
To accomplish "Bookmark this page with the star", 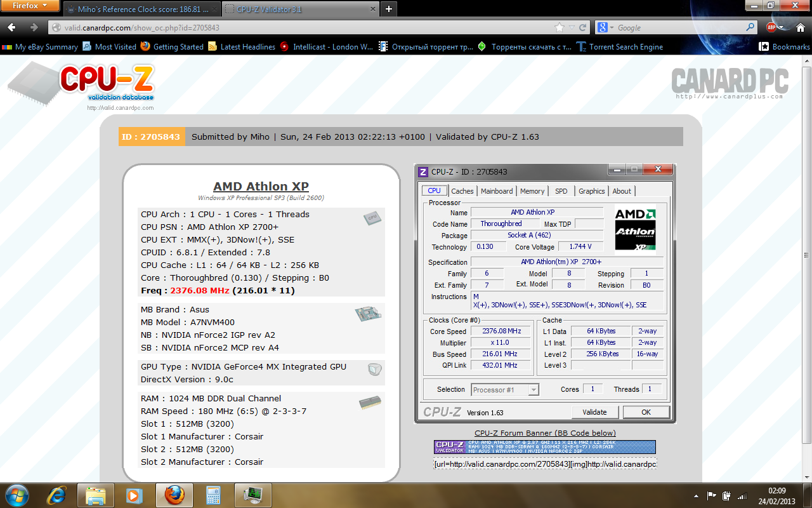I will point(559,27).
